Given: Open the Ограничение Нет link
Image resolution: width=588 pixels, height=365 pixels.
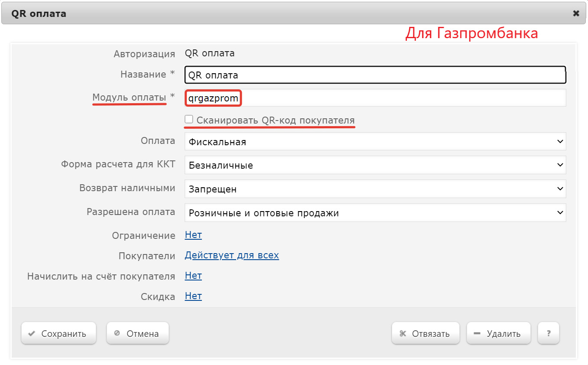Looking at the screenshot, I should [x=193, y=235].
